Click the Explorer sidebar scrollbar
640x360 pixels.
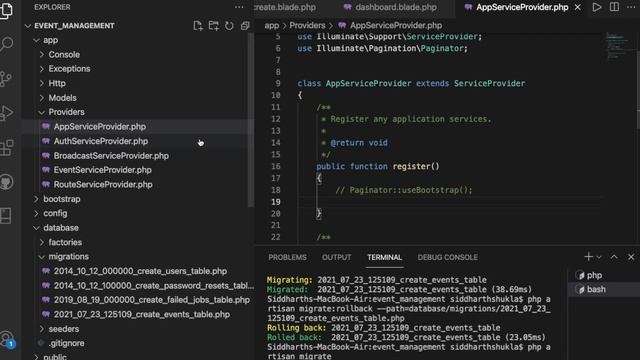coord(251,120)
